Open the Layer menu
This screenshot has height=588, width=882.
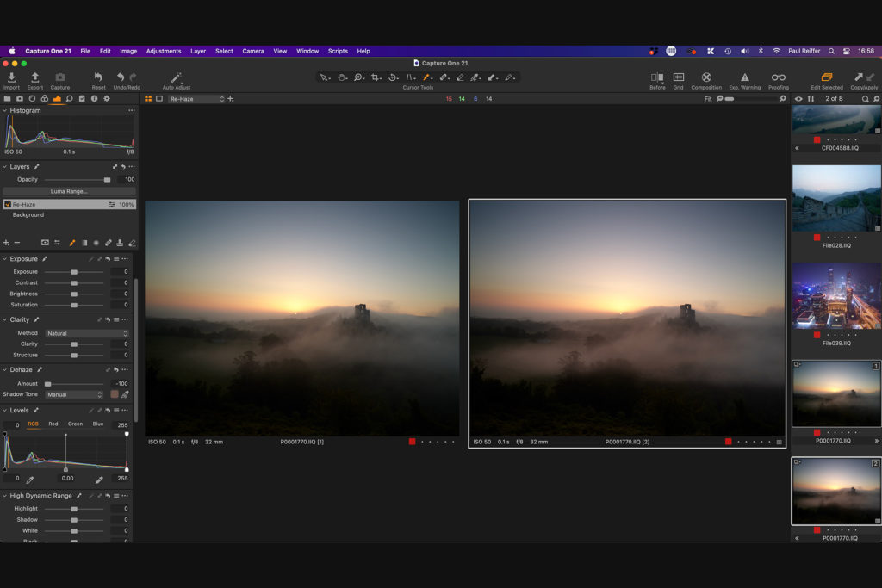198,51
